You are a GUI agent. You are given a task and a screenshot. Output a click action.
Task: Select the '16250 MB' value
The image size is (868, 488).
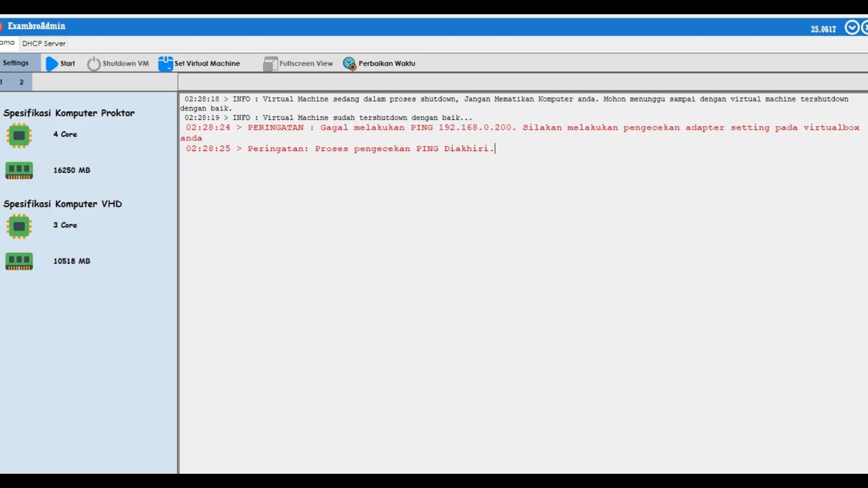72,170
